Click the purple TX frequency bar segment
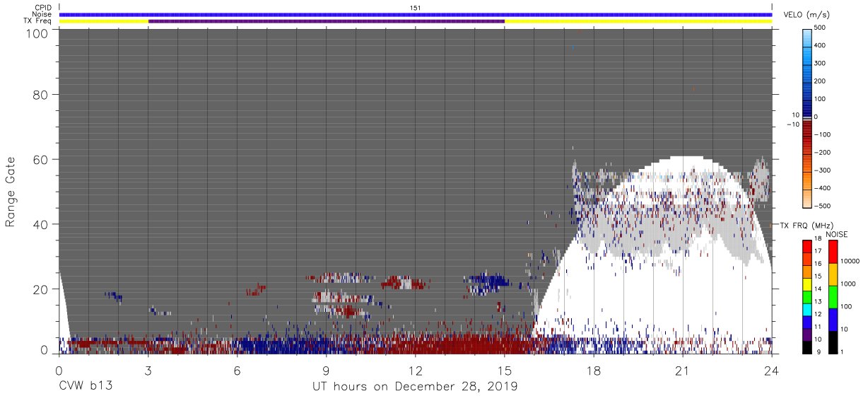Screen dimensions: 868x401 [x=327, y=21]
